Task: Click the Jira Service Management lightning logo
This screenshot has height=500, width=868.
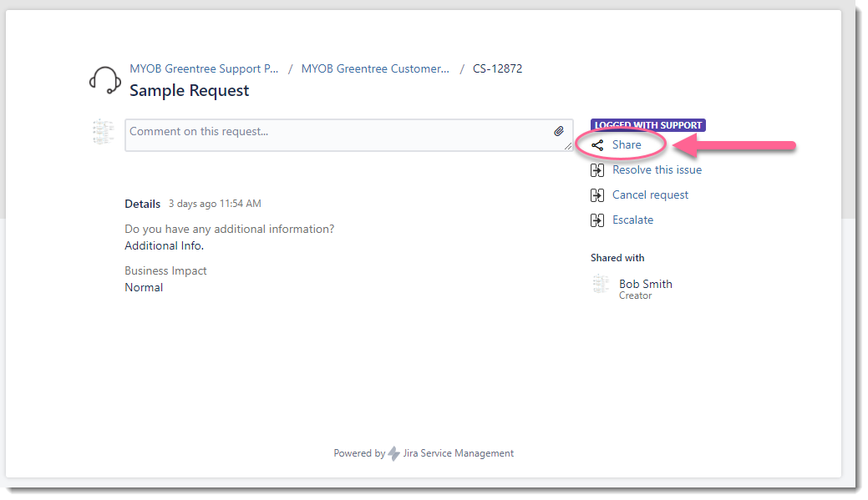Action: (x=393, y=453)
